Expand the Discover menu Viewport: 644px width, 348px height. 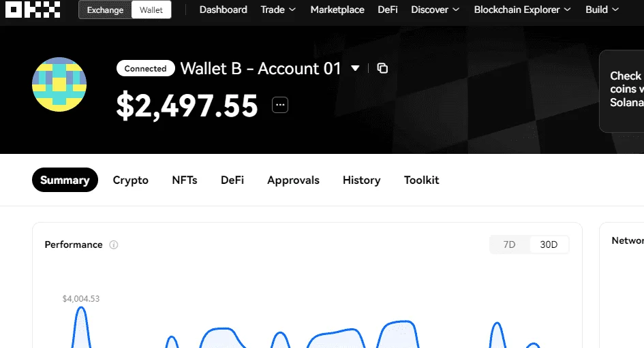tap(435, 10)
